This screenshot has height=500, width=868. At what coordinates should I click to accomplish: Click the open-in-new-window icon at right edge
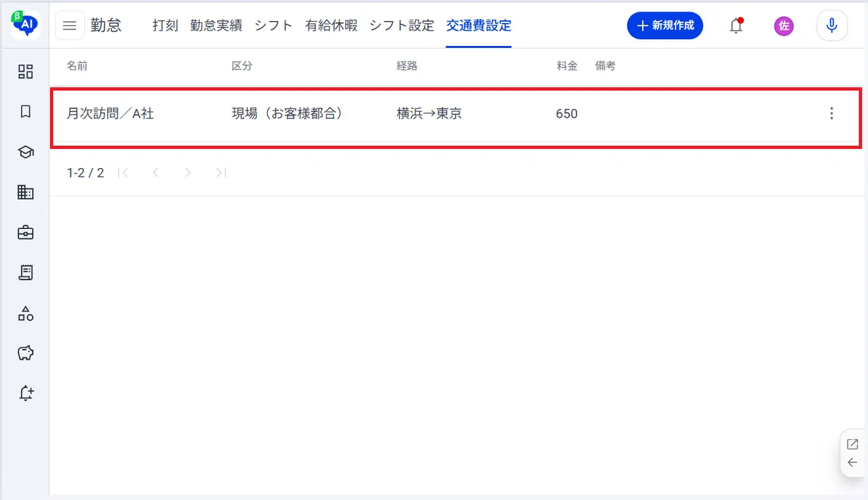coord(853,444)
